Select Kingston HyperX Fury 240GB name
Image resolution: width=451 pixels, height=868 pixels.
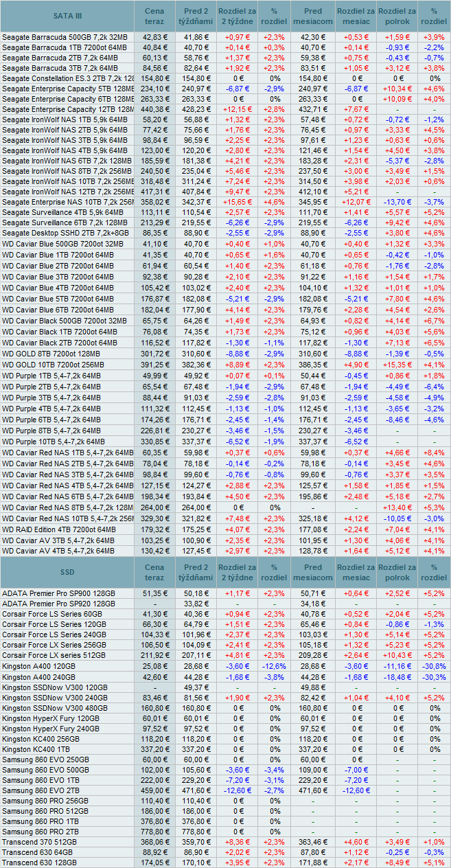[51, 727]
